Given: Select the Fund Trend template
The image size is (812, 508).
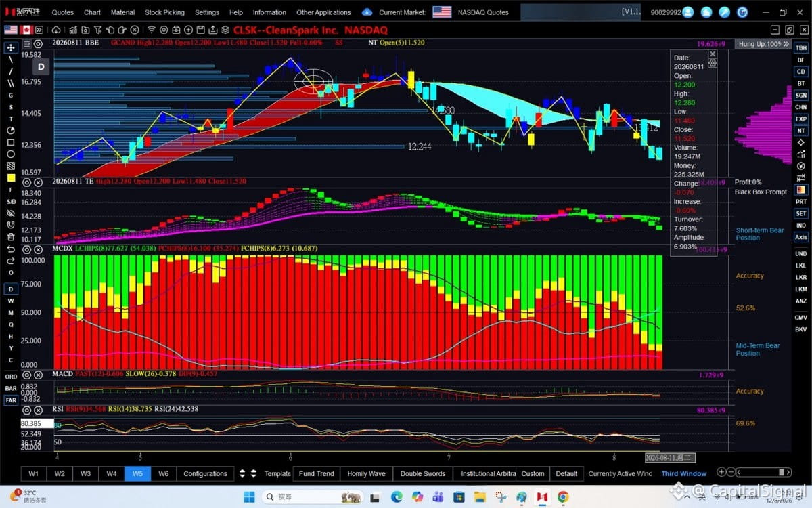Looking at the screenshot, I should click(316, 473).
